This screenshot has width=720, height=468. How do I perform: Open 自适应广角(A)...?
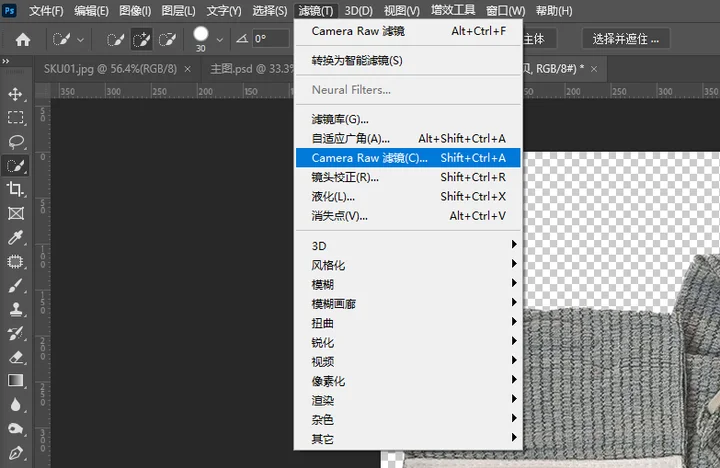click(408, 139)
